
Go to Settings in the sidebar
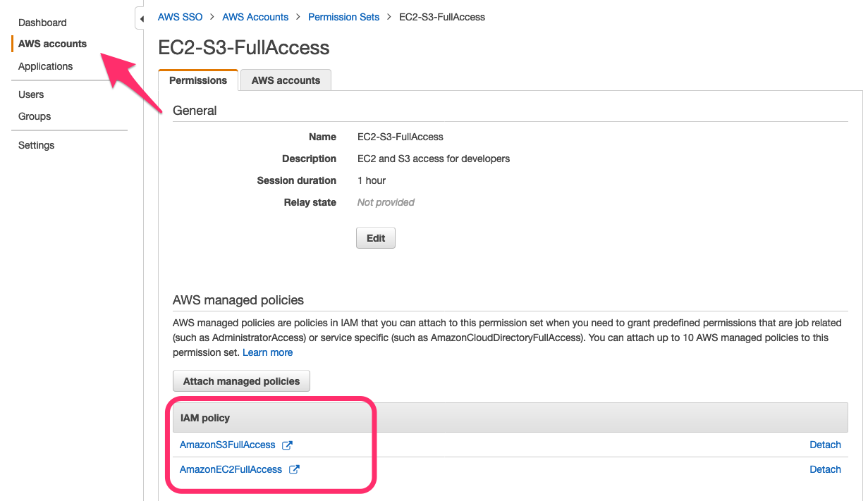coord(36,145)
